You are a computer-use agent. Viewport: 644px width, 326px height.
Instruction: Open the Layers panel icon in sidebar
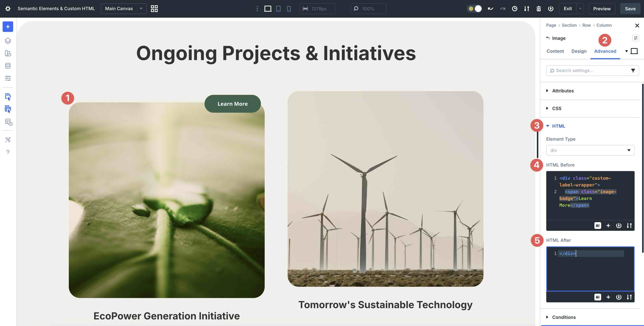(8, 41)
